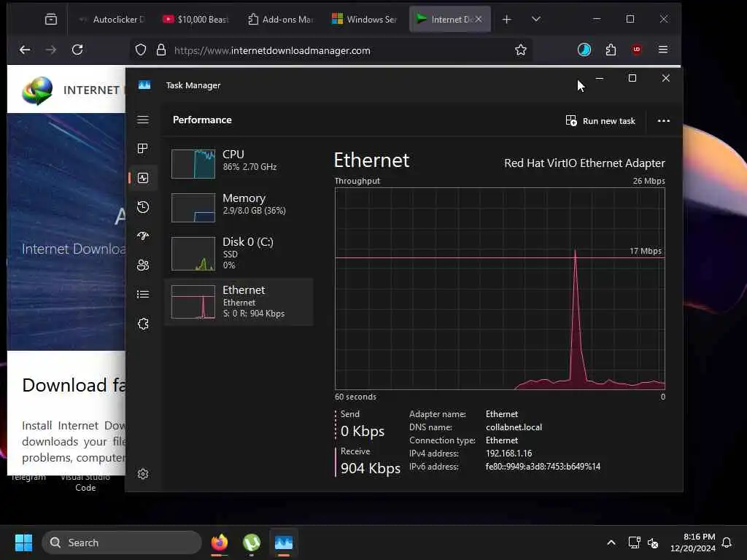
Task: Reload the page in Firefox
Action: coord(77,50)
